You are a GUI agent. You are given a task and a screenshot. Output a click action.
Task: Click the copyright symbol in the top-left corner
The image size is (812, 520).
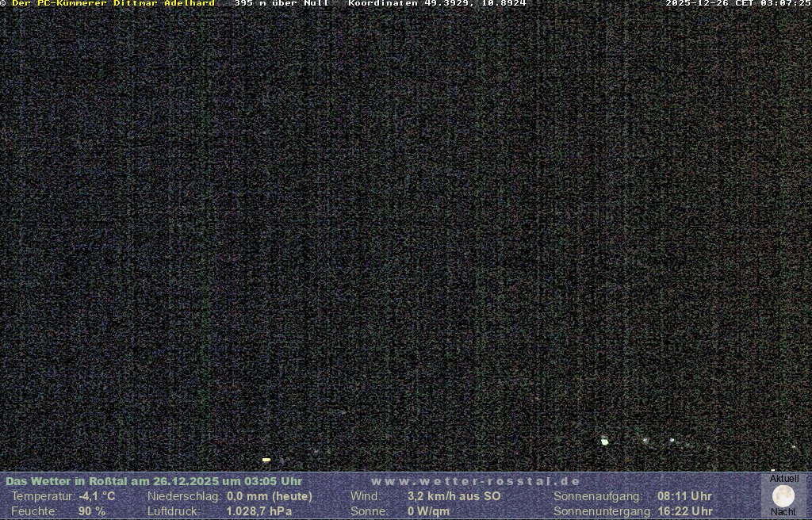click(3, 4)
